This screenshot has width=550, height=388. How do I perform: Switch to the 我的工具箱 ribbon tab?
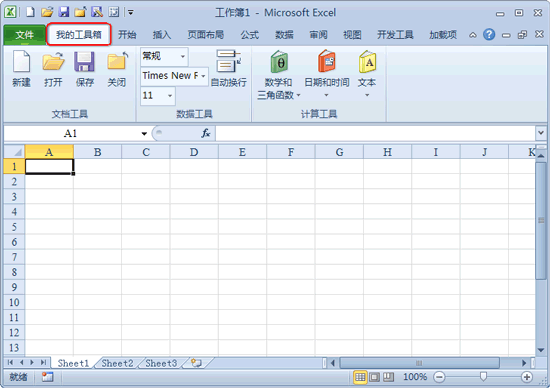79,34
